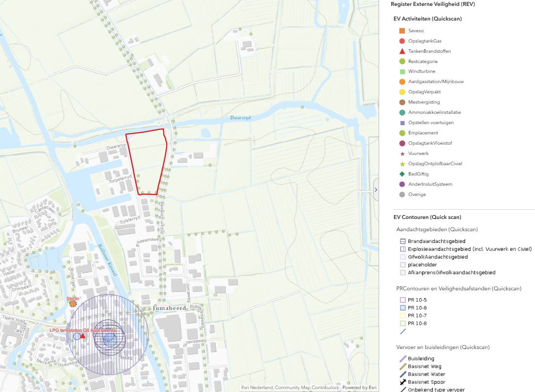Click the Esri Nederland, Community Map Contributors attribution

[x=290, y=388]
